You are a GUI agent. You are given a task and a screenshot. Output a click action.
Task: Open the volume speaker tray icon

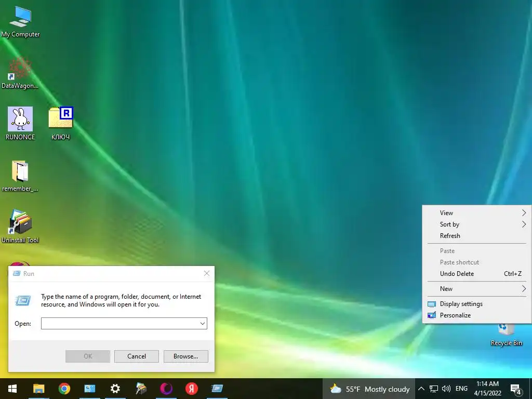[x=446, y=389]
